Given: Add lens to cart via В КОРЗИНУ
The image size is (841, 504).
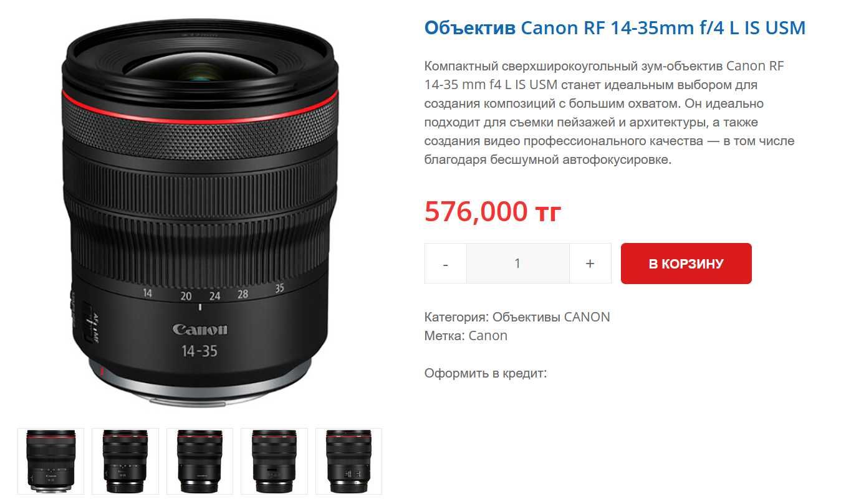Looking at the screenshot, I should [686, 264].
